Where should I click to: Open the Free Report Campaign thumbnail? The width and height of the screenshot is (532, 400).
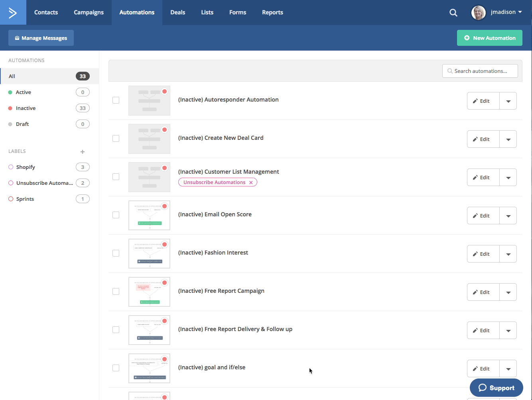click(x=149, y=292)
